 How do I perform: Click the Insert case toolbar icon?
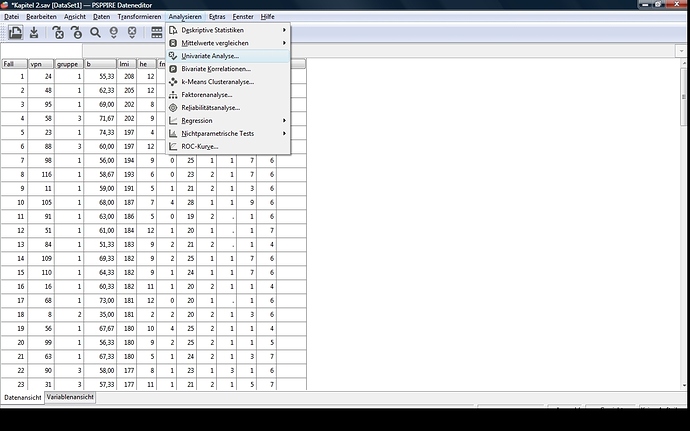(114, 33)
